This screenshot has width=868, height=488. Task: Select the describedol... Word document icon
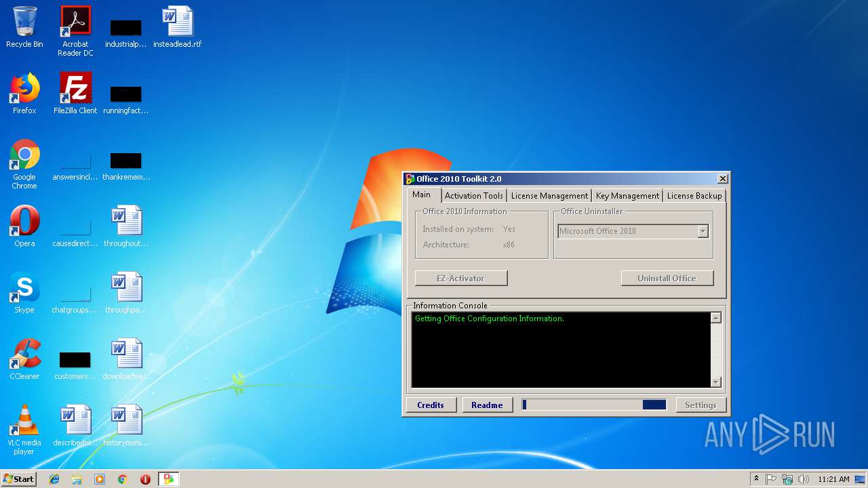[x=75, y=426]
